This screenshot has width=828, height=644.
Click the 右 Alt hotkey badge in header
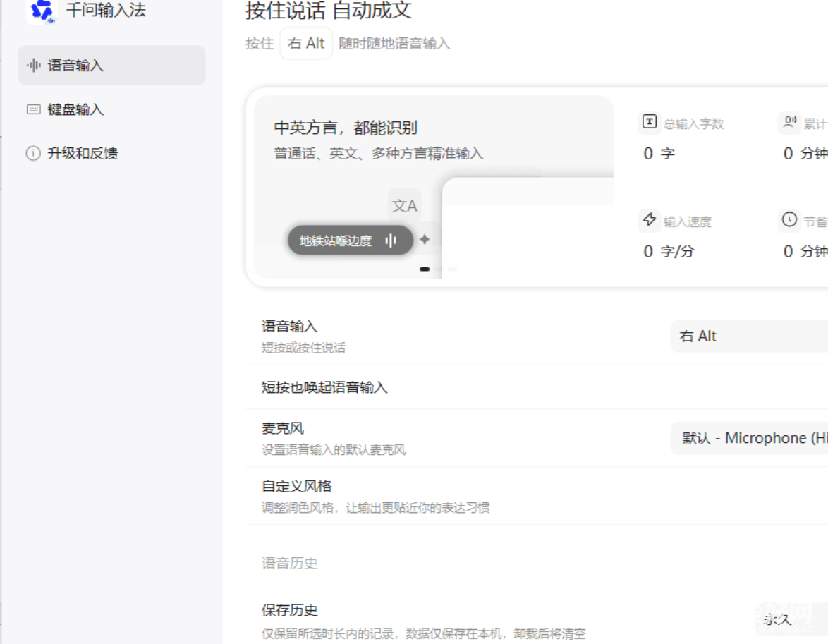pos(306,43)
